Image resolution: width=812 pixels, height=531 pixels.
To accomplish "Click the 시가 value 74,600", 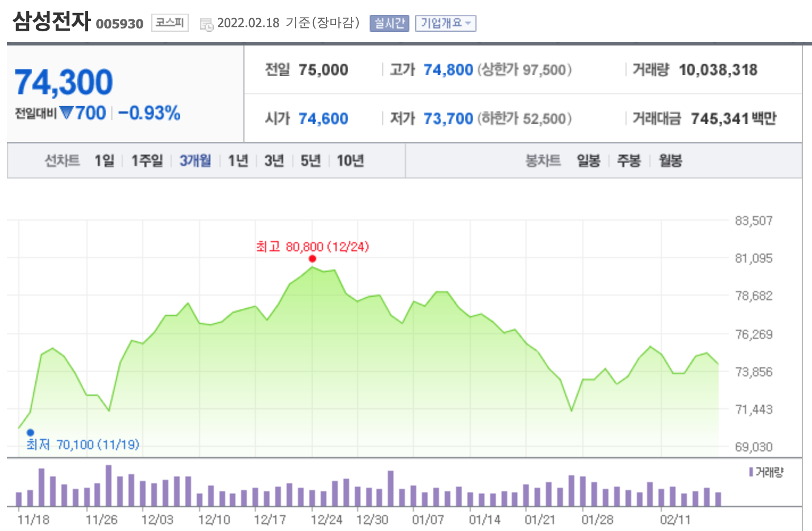I will tap(324, 119).
